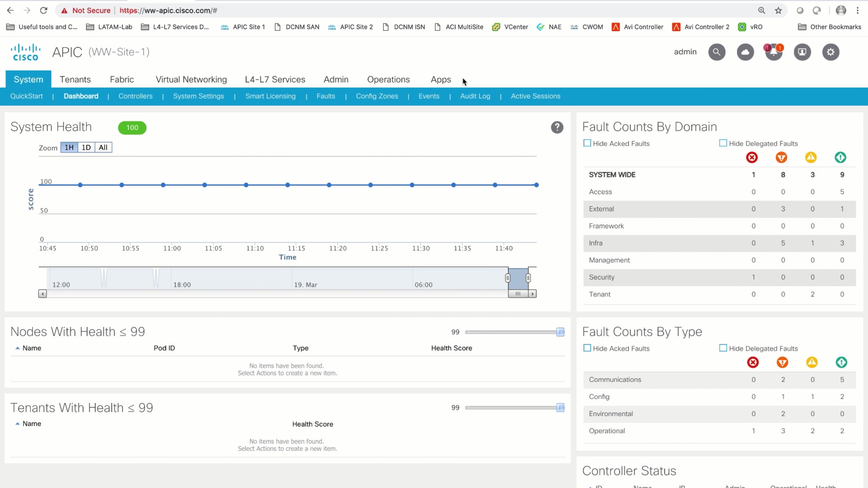Viewport: 868px width, 488px height.
Task: Click the screen-sharing monitor icon in the header
Action: (803, 52)
